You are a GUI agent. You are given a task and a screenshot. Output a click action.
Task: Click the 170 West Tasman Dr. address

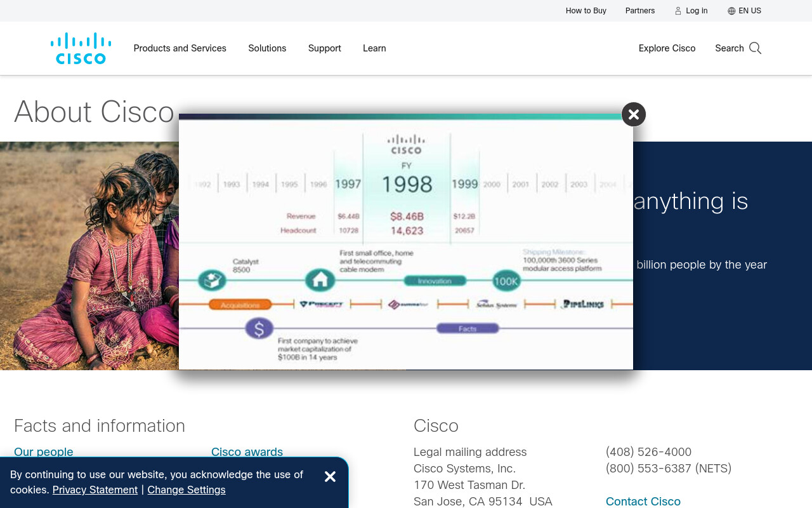pos(469,485)
